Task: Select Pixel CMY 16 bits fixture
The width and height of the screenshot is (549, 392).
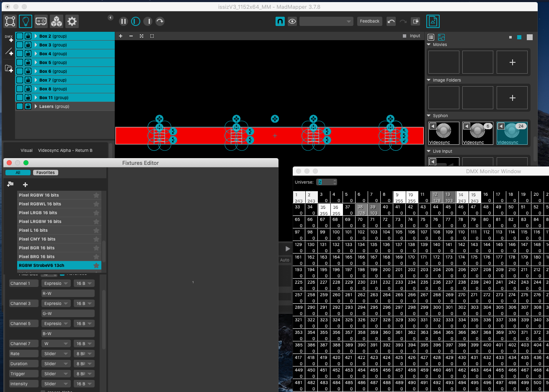Action: [x=59, y=239]
